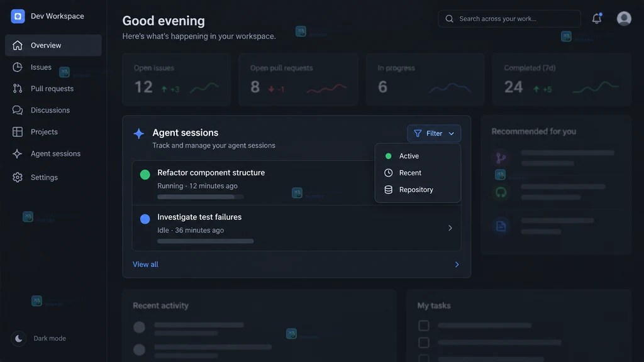Click the View all link
644x362 pixels.
[145, 265]
